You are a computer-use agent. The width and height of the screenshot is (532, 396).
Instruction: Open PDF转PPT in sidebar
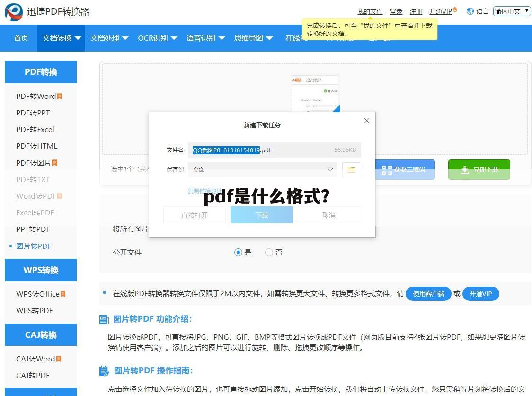pos(33,113)
